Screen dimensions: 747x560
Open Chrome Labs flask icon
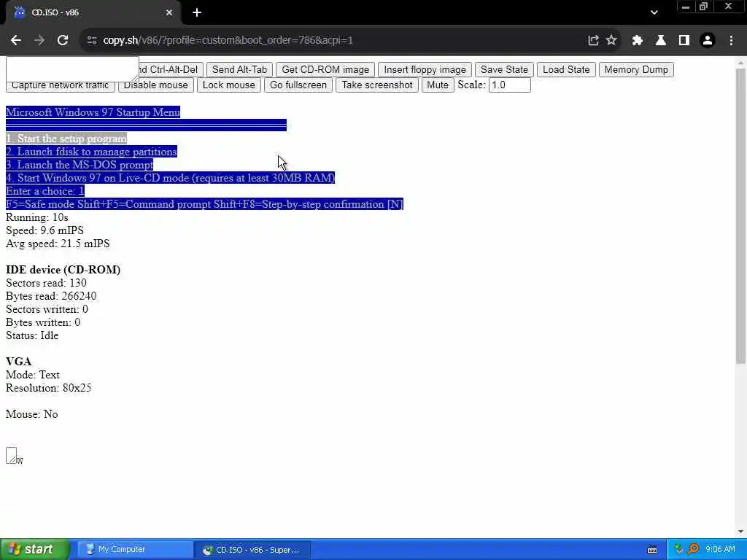pos(661,41)
